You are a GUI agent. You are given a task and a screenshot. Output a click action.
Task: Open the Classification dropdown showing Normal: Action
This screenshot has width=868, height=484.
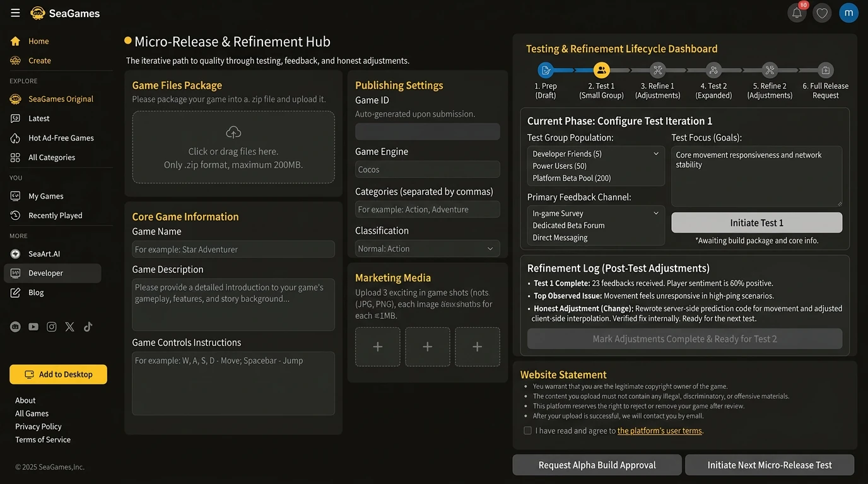427,248
